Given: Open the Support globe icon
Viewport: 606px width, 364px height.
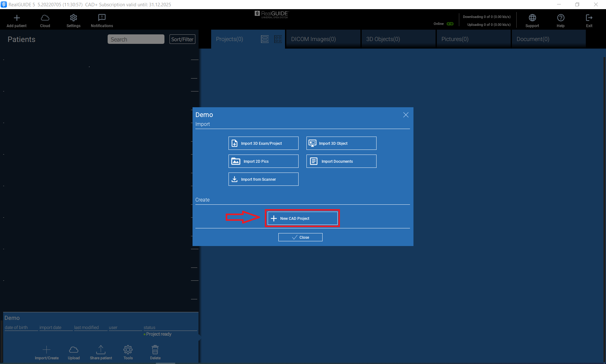Looking at the screenshot, I should (532, 18).
